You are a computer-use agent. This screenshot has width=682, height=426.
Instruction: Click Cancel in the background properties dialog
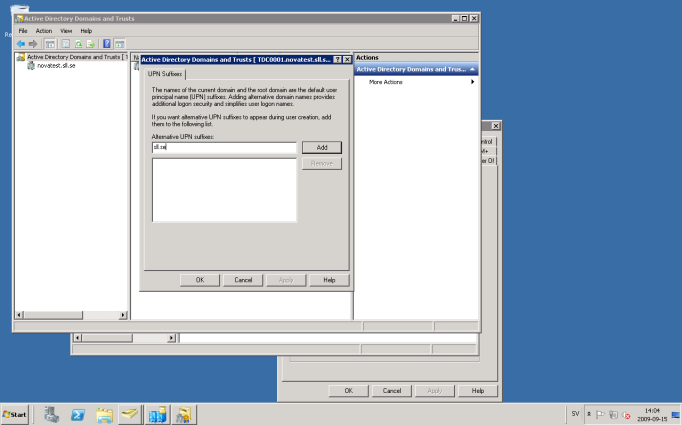(x=391, y=391)
